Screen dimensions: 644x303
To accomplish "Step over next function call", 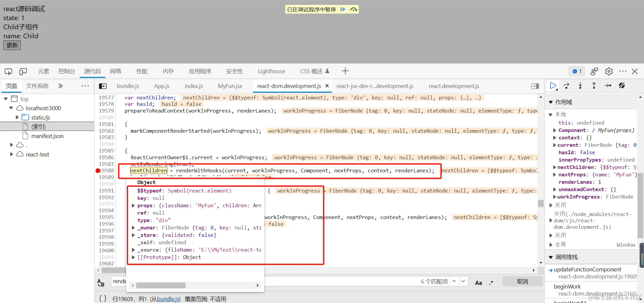I will [567, 86].
